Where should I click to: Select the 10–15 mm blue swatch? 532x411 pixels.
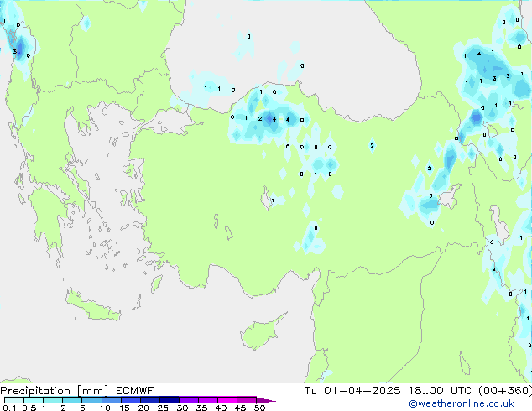coord(111,400)
